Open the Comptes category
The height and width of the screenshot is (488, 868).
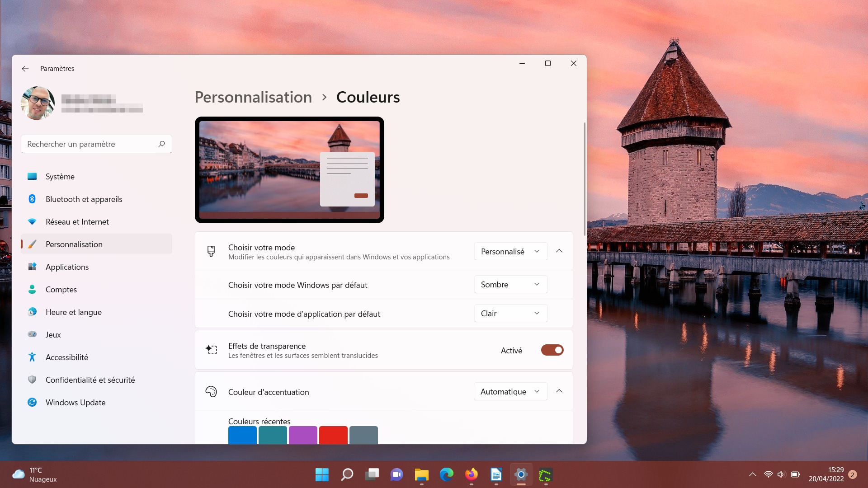(x=96, y=289)
